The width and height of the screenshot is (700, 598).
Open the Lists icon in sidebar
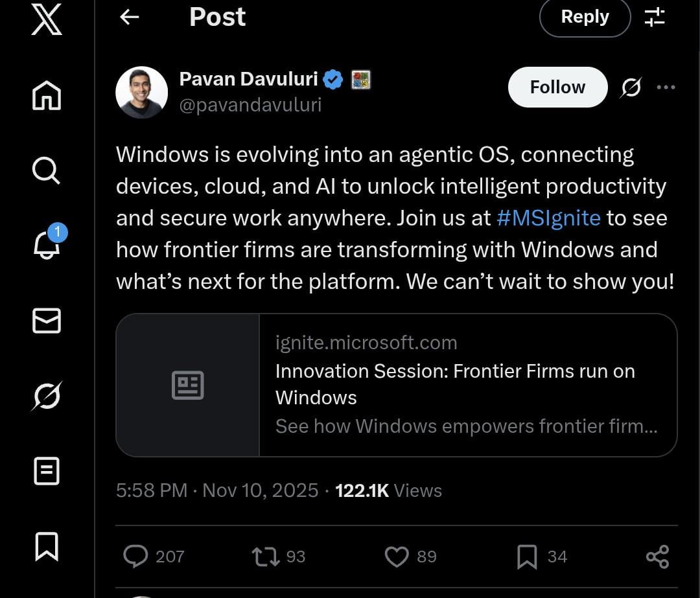pos(47,471)
